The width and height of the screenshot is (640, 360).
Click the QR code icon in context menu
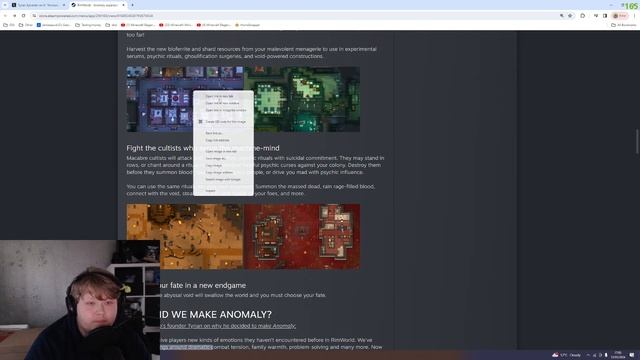[200, 122]
